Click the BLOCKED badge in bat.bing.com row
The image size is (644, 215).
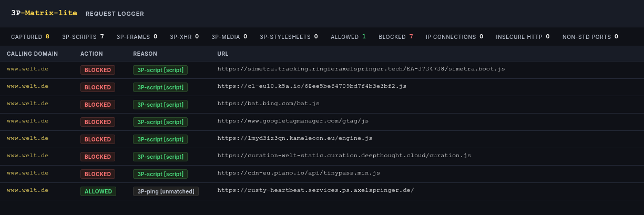tap(98, 105)
